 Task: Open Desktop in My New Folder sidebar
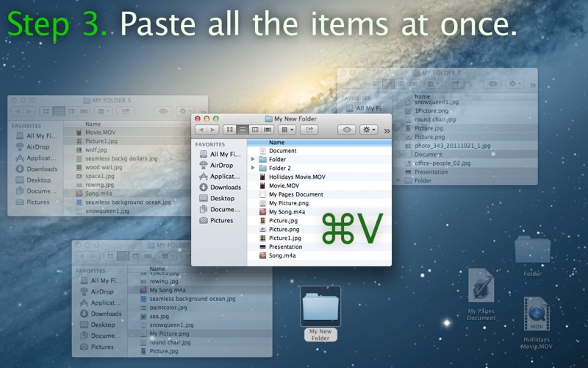point(217,198)
